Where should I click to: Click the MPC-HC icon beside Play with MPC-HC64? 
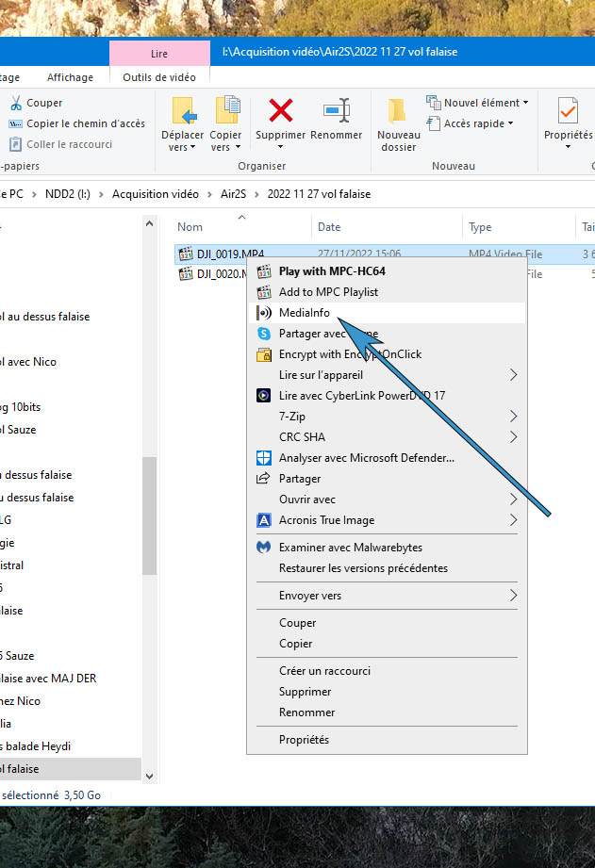(x=264, y=271)
